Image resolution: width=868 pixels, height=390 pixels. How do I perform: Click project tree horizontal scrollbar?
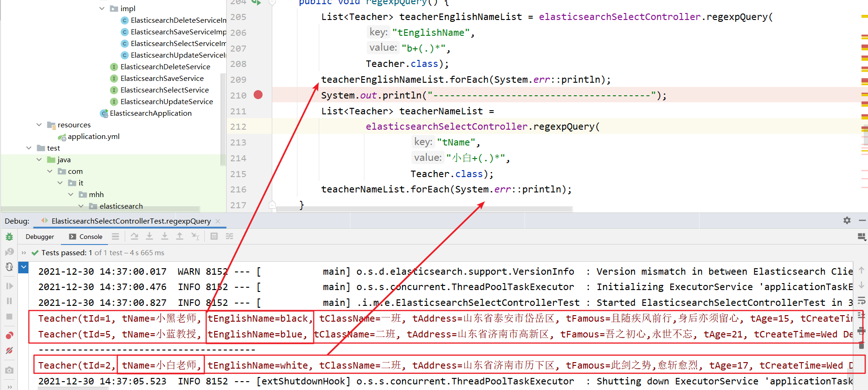[100, 209]
